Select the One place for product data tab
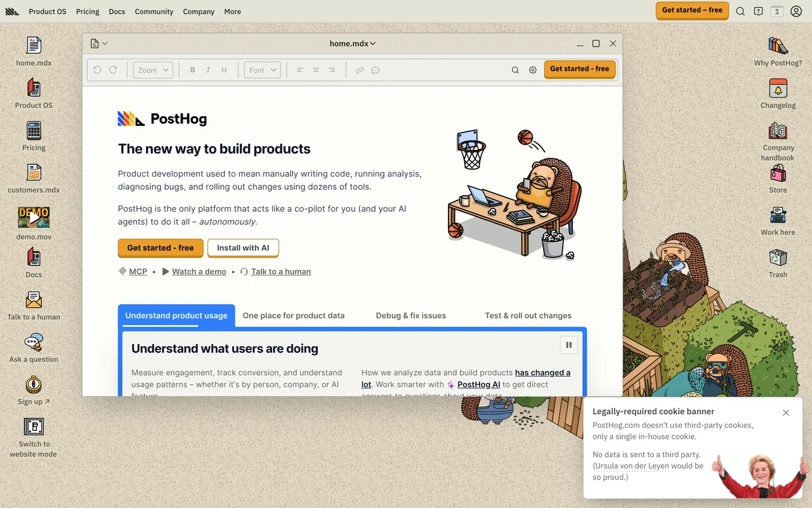 pyautogui.click(x=294, y=316)
